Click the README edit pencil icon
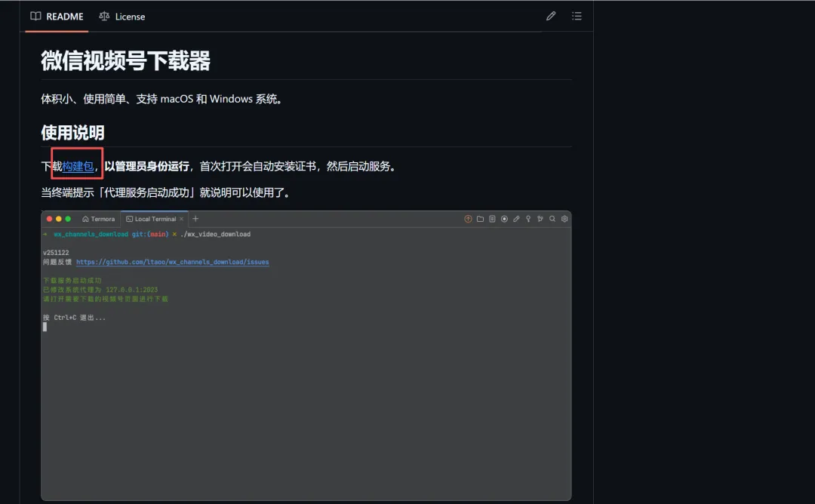The width and height of the screenshot is (815, 504). [x=550, y=16]
